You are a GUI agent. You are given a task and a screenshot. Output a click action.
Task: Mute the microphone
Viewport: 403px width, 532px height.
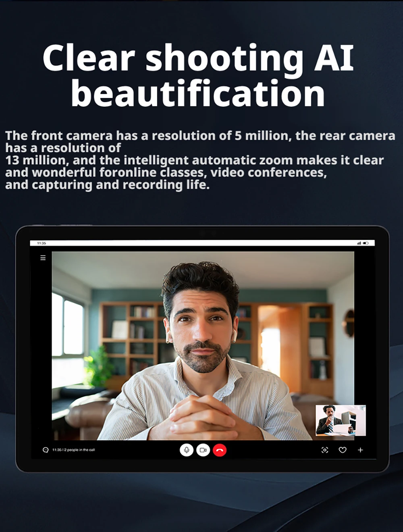click(x=187, y=450)
